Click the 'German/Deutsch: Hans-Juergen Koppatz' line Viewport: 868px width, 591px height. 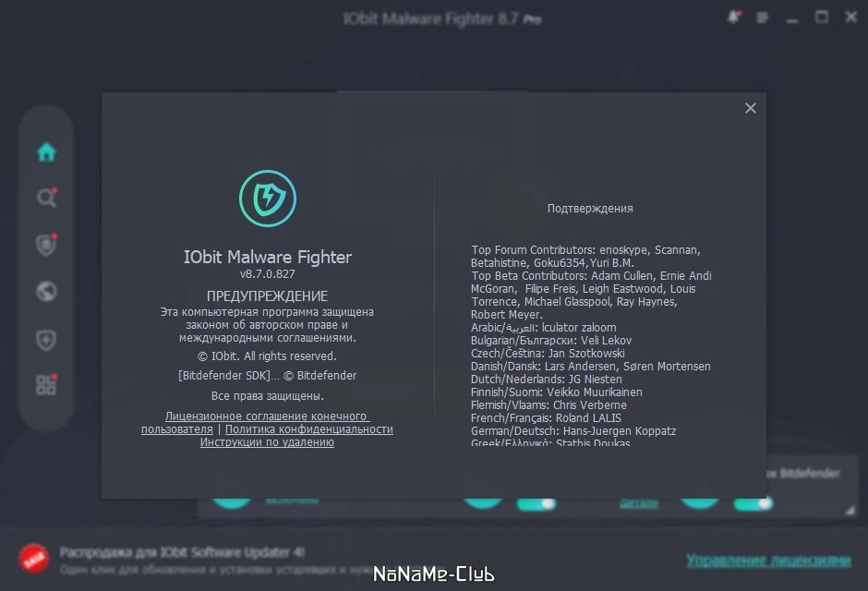[x=573, y=430]
